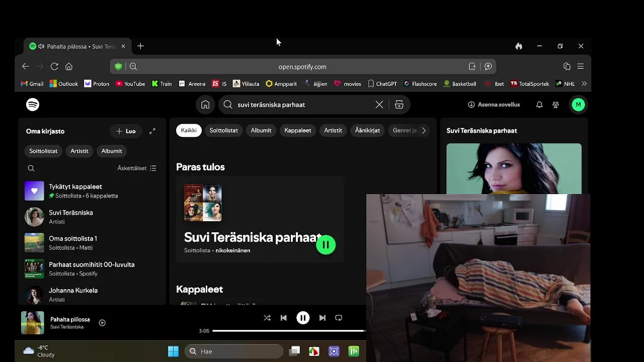Filter library by Albumit chip
The width and height of the screenshot is (644, 362).
tap(112, 151)
